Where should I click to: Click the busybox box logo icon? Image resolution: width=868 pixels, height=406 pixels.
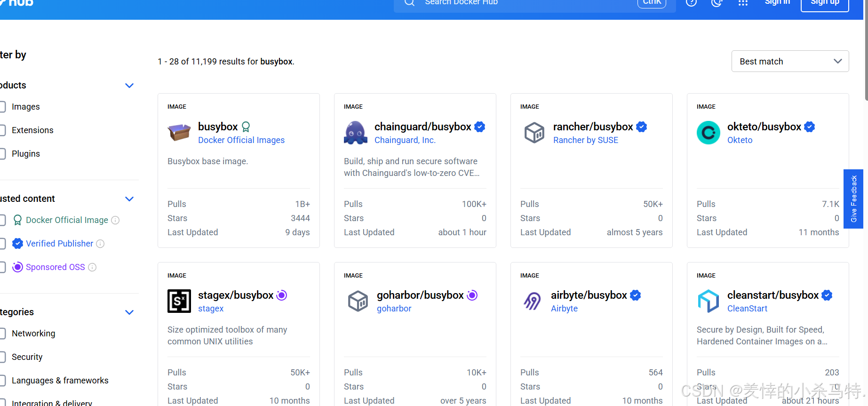[x=179, y=133]
